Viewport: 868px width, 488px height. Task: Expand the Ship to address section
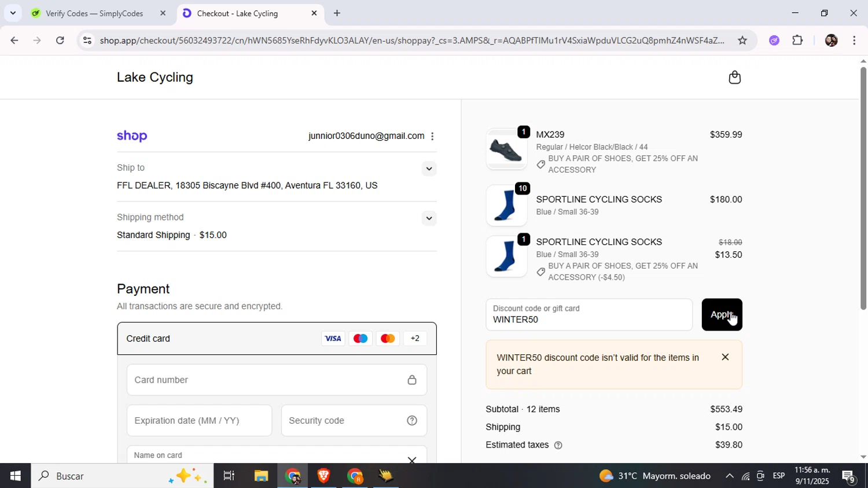tap(429, 169)
